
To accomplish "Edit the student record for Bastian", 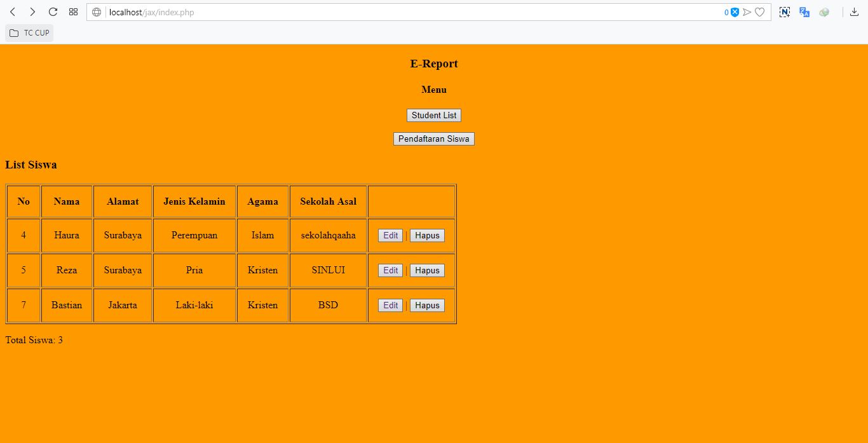I will 390,305.
